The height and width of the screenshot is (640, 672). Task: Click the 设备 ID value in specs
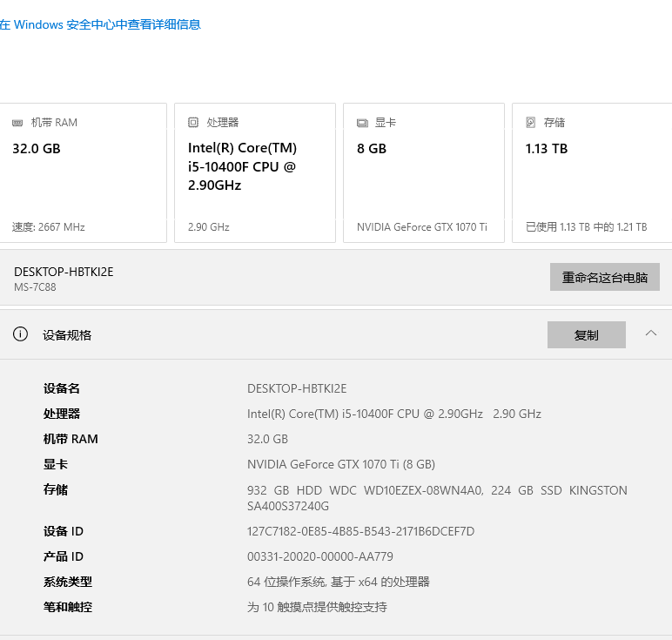pyautogui.click(x=360, y=531)
